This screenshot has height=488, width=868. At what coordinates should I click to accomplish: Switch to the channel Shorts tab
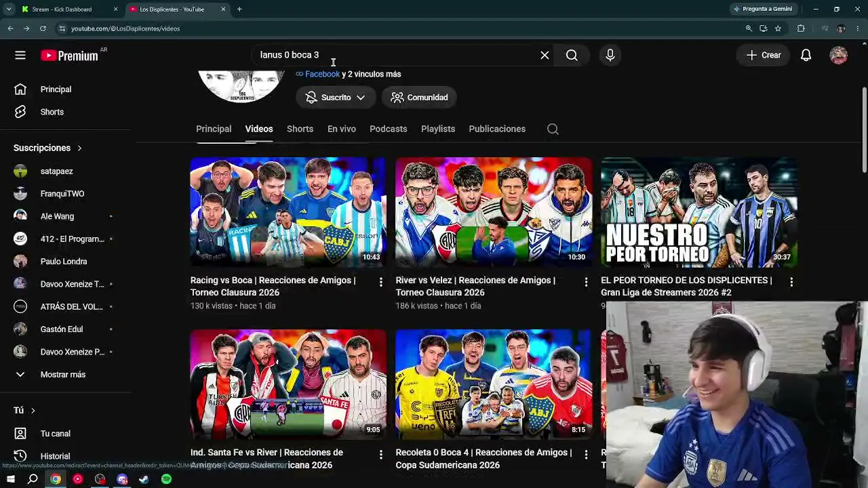(300, 129)
